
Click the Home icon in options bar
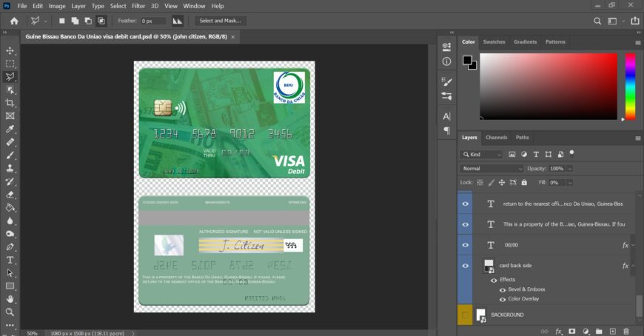14,21
